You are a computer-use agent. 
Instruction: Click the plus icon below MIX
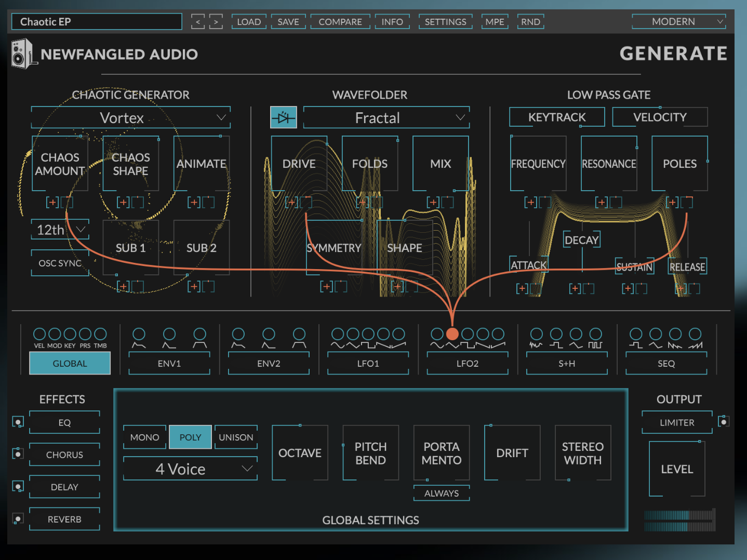(x=433, y=202)
